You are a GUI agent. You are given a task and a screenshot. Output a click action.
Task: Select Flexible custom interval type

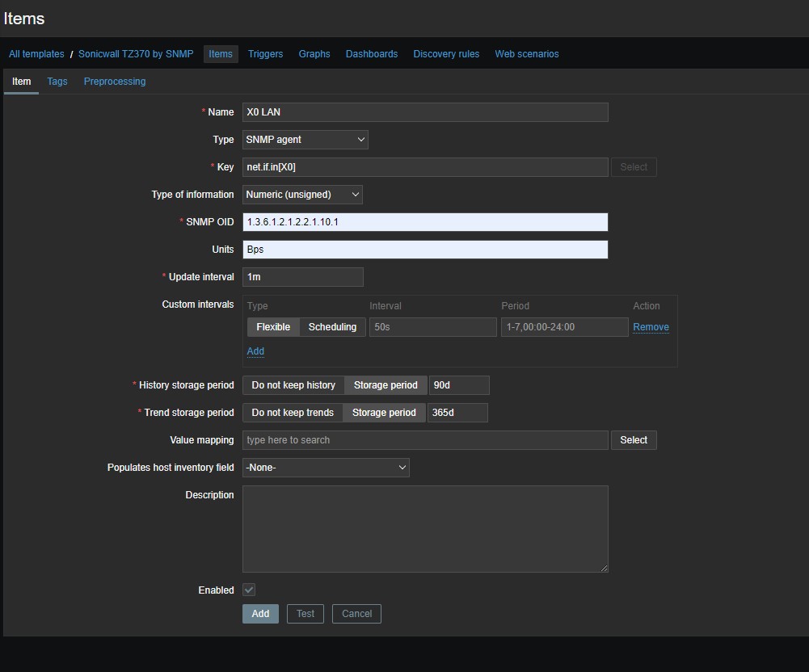click(x=273, y=327)
